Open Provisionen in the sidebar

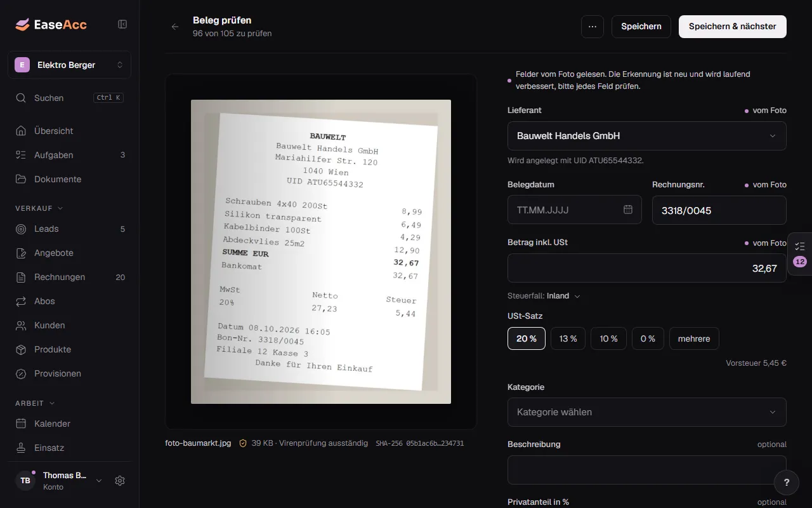70,373
